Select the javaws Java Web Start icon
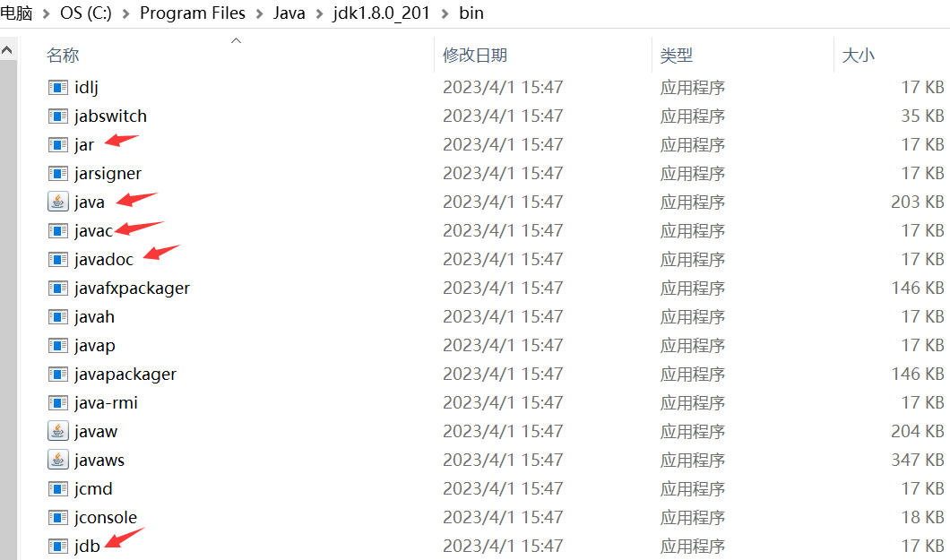Screen dimensions: 950x560 [x=57, y=461]
